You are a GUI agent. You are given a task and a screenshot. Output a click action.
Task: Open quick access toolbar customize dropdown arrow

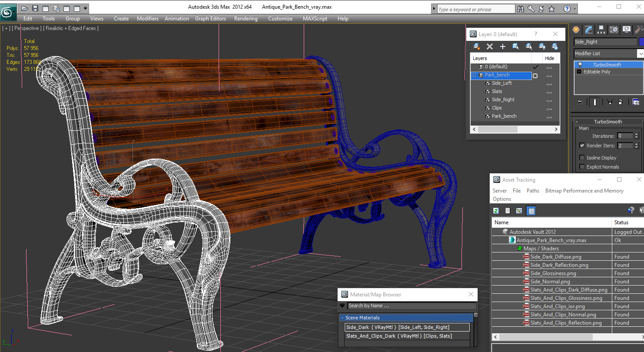click(86, 8)
